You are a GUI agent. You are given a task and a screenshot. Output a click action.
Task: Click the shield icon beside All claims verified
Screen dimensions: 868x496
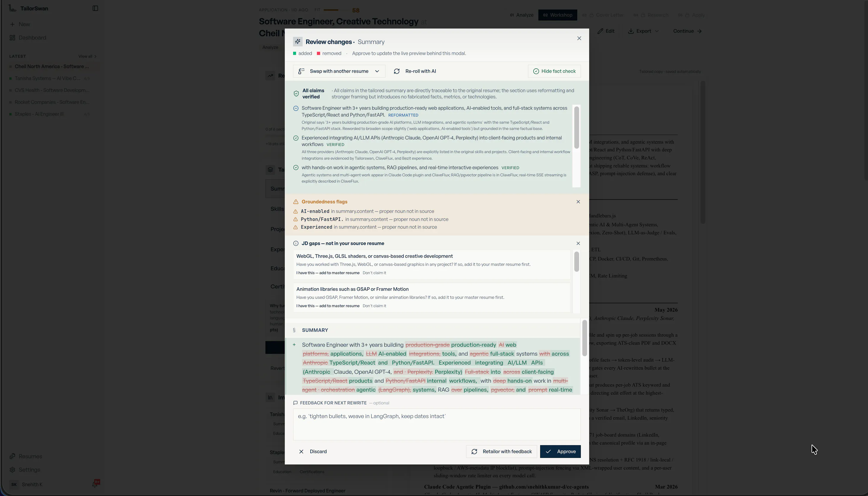pos(296,94)
